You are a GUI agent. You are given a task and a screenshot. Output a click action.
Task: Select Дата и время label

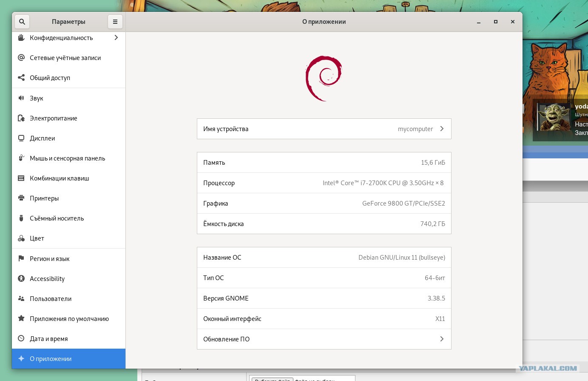49,339
